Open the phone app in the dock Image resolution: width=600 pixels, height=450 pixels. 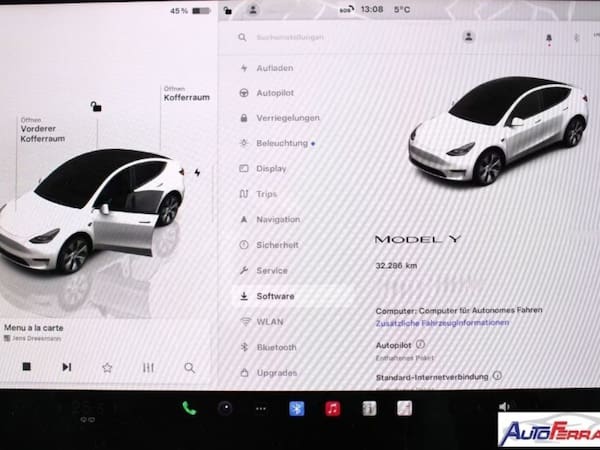(x=189, y=408)
